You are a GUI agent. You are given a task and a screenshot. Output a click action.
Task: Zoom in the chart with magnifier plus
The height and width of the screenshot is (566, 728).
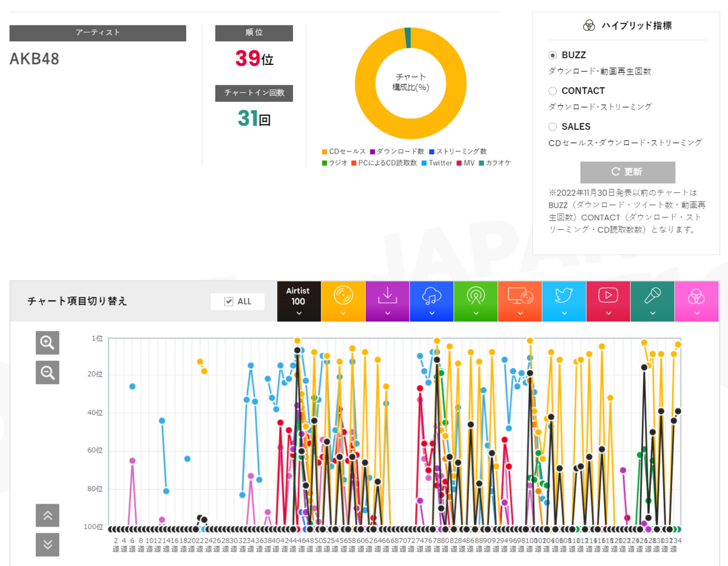pos(47,343)
